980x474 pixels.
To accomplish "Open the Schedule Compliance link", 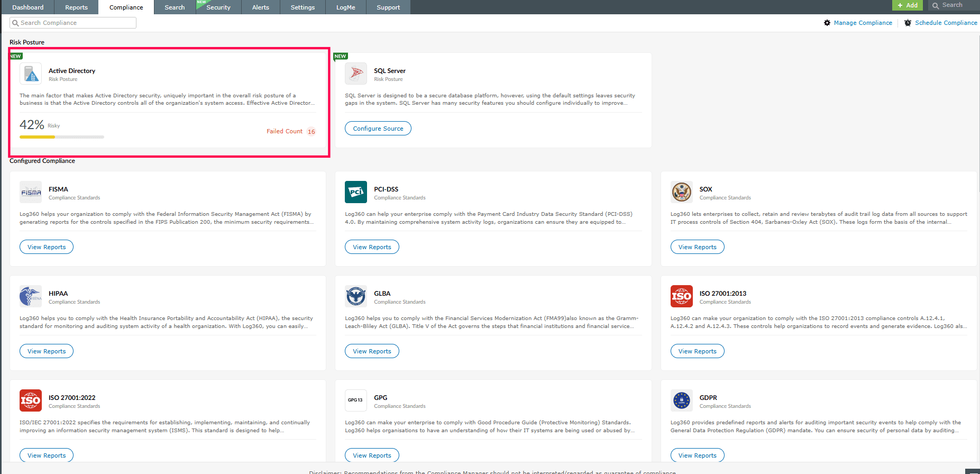I will tap(946, 23).
